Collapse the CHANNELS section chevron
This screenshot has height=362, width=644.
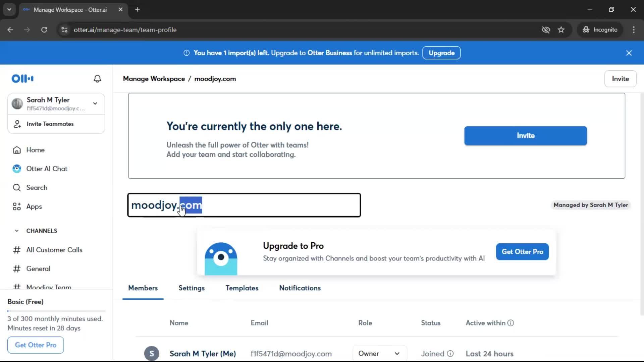[x=17, y=231]
